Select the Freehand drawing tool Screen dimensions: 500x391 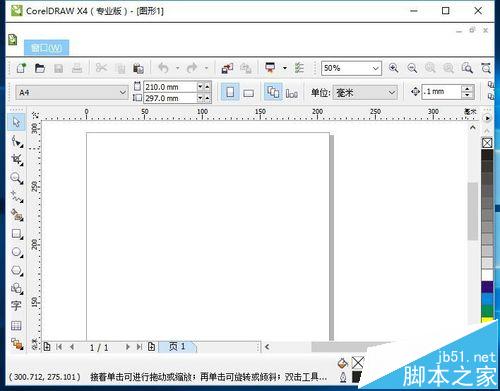(x=16, y=197)
